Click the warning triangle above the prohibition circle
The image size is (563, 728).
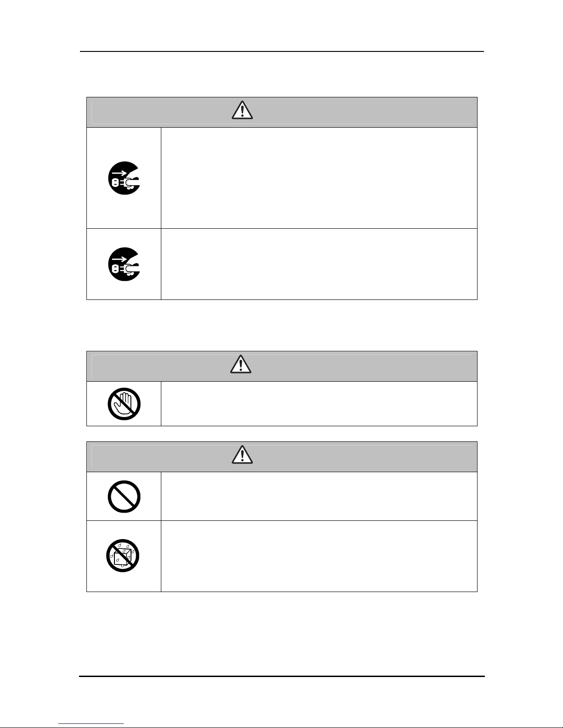pos(241,455)
